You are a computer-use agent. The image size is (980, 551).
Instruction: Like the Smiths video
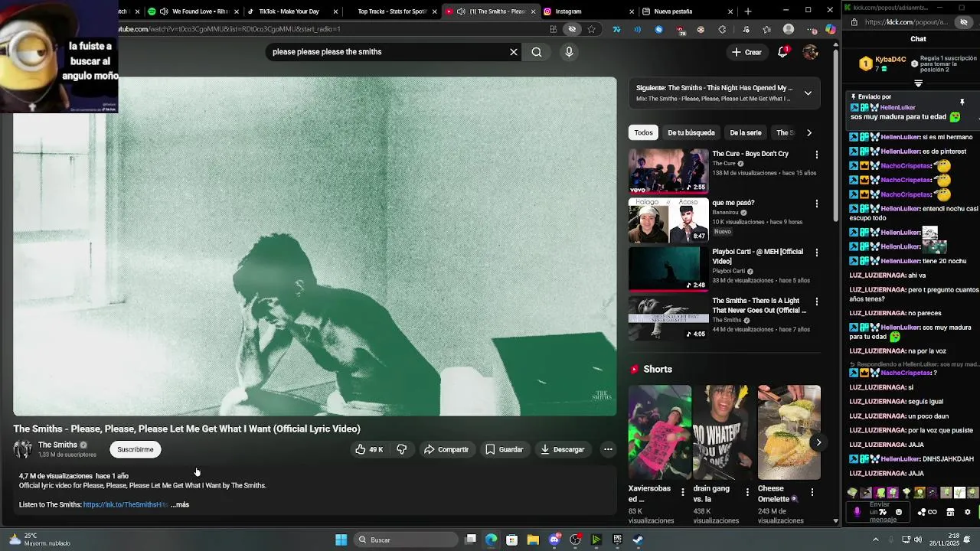370,449
